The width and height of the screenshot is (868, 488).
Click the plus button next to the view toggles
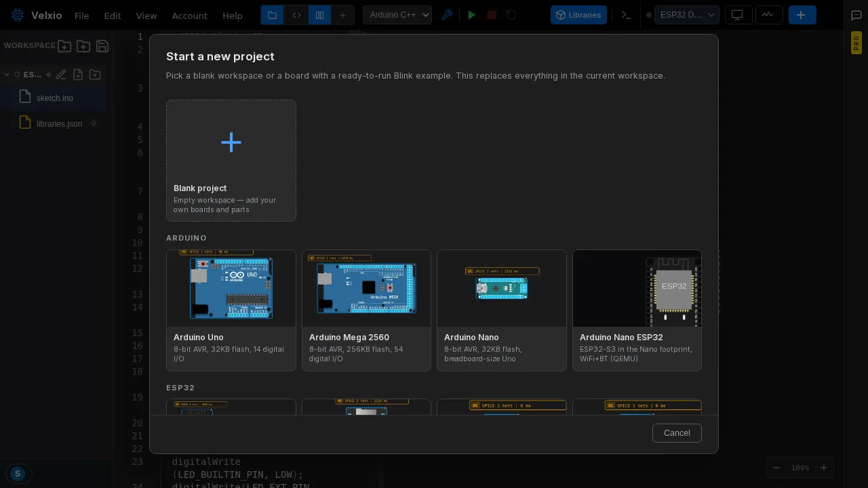(342, 15)
